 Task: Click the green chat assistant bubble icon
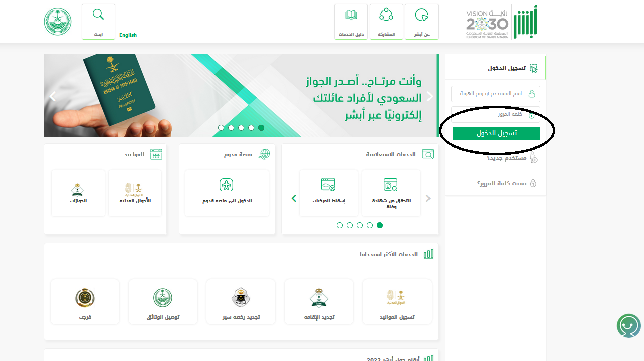629,325
